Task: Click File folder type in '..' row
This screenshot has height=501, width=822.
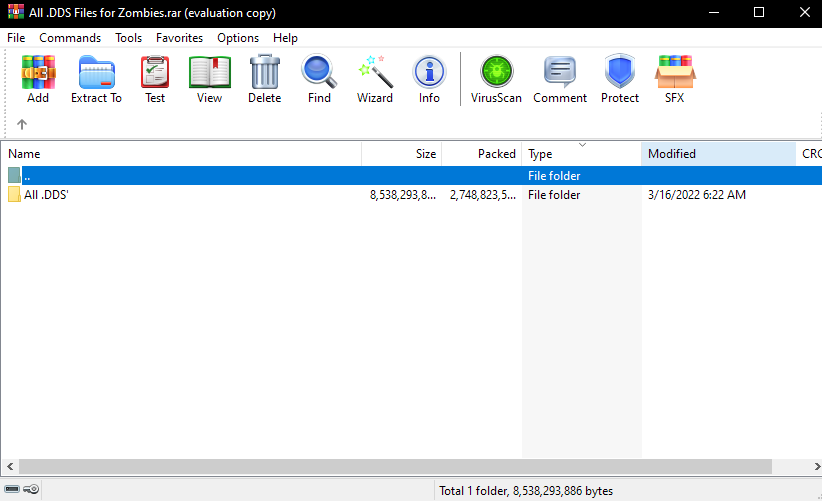Action: pyautogui.click(x=554, y=176)
